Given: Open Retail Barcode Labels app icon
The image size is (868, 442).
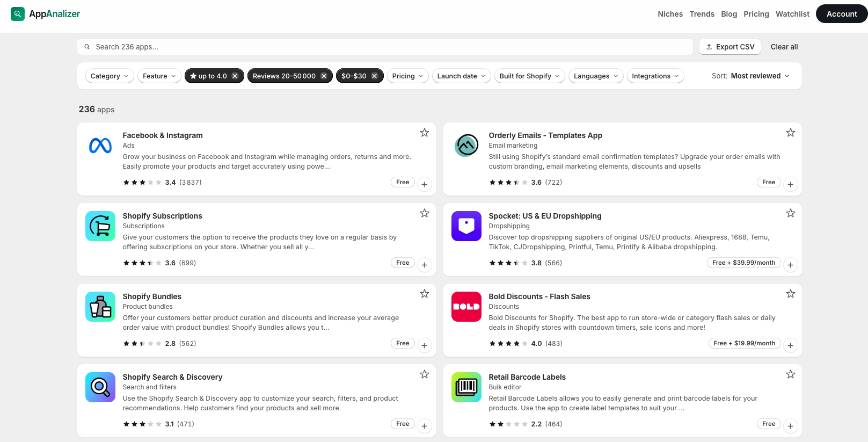Looking at the screenshot, I should coord(466,387).
